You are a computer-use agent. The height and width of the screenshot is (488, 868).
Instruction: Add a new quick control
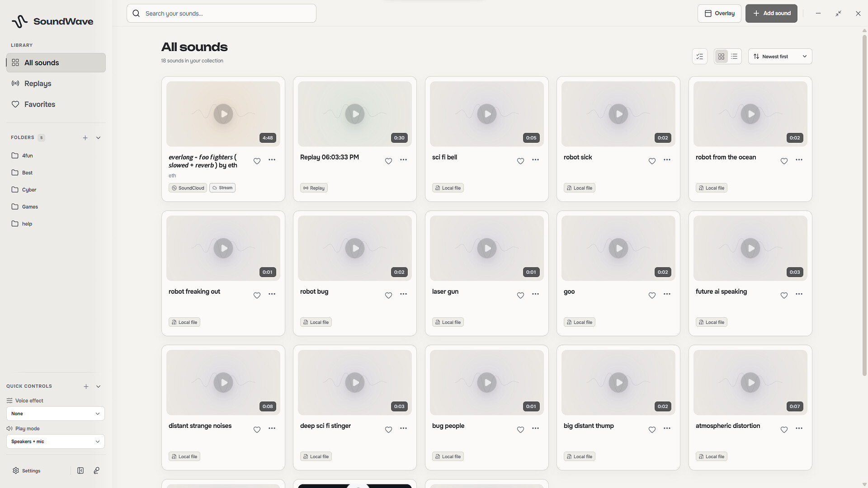coord(86,386)
